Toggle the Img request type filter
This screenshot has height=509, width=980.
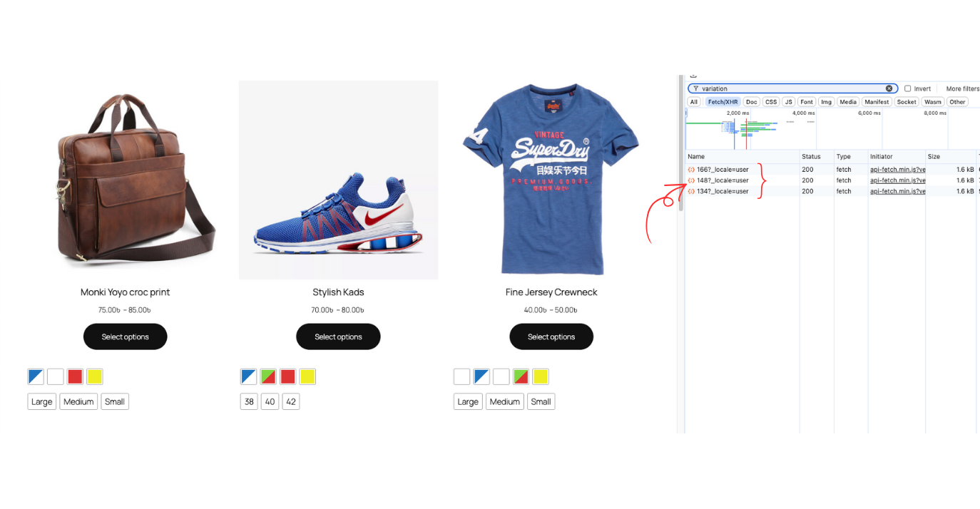tap(825, 101)
